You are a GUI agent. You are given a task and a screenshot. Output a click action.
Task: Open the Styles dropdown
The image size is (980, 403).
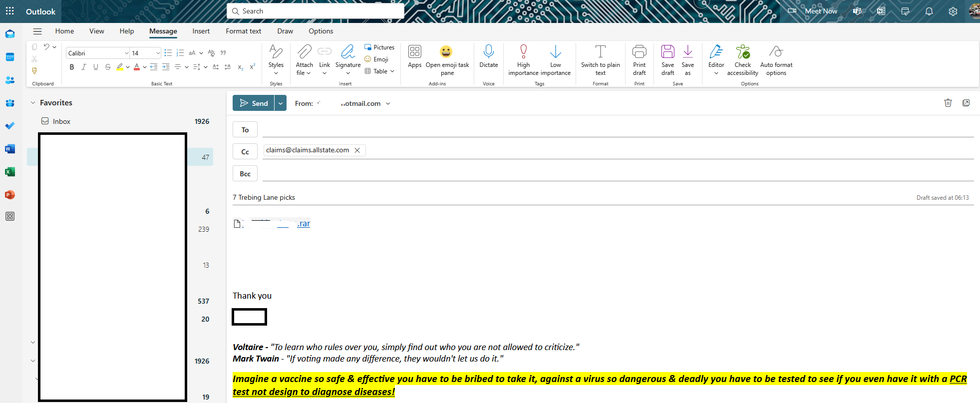tap(276, 60)
